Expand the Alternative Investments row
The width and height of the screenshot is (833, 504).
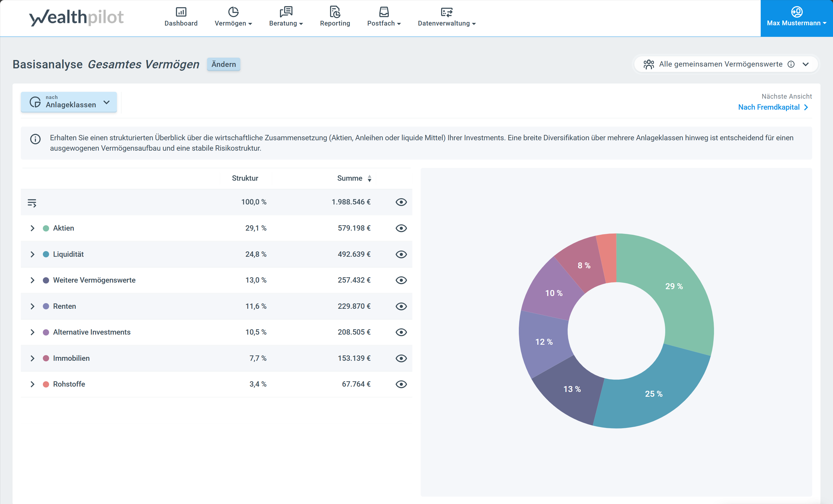[32, 333]
